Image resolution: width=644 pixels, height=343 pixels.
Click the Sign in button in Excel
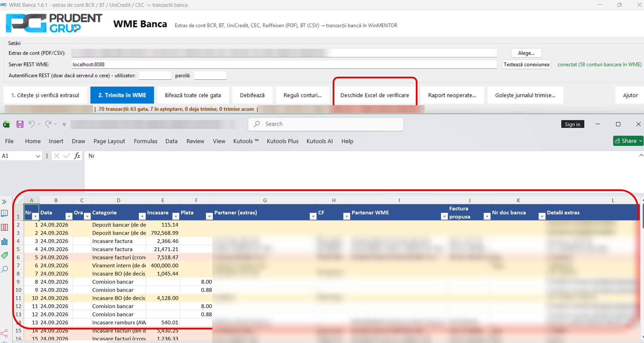click(x=572, y=124)
